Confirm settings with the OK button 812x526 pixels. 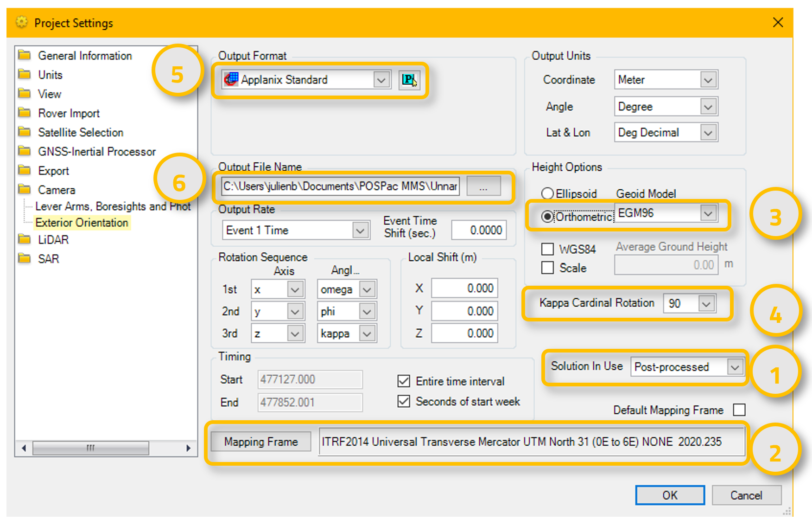pyautogui.click(x=669, y=495)
